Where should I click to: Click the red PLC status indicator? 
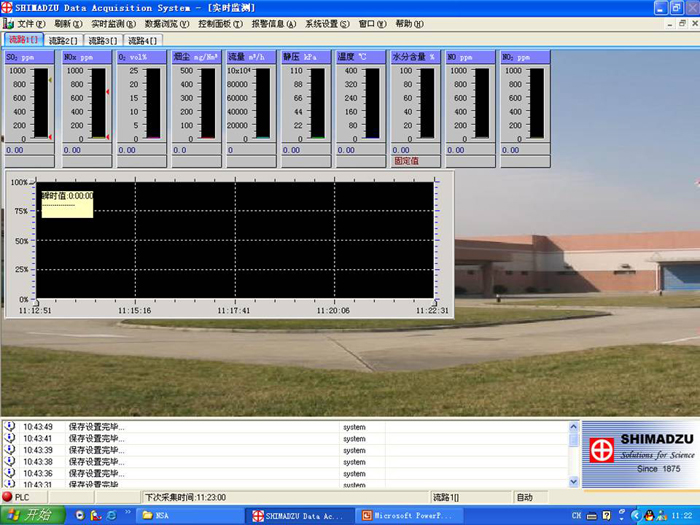7,497
